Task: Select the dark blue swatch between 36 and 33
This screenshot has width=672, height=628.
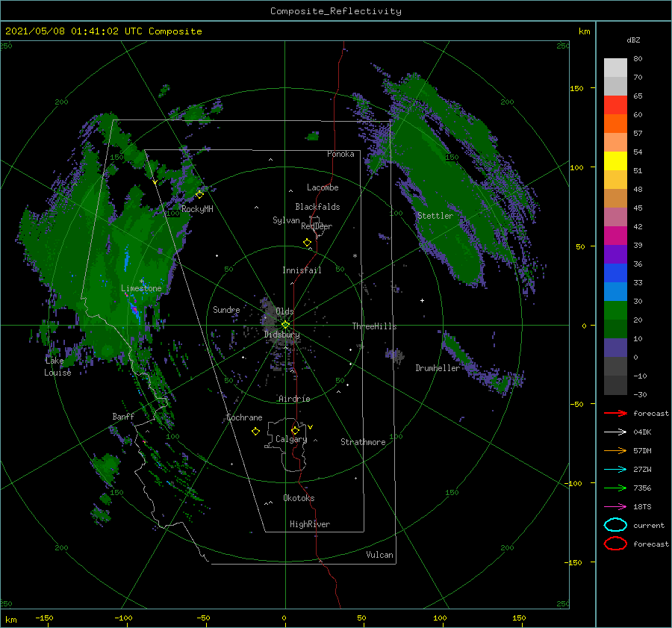Action: point(615,273)
